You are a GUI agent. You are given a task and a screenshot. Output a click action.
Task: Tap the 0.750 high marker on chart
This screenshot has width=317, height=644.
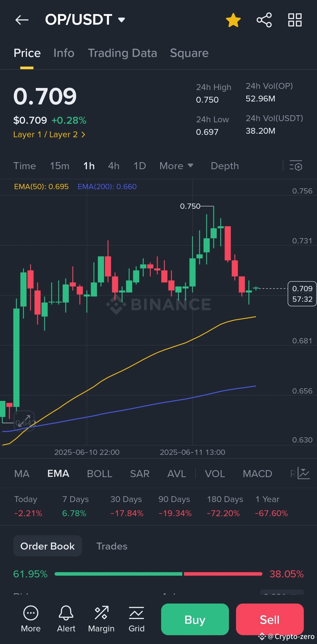[x=190, y=206]
